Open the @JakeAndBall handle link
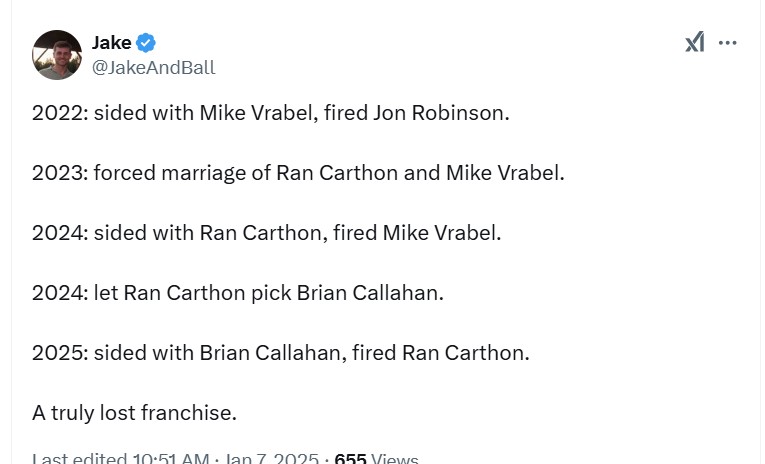 [x=153, y=68]
